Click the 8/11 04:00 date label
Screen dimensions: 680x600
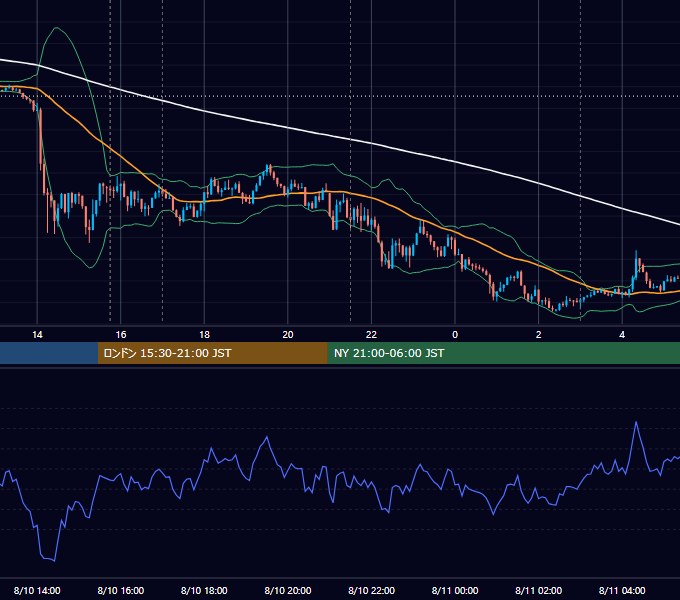622,590
